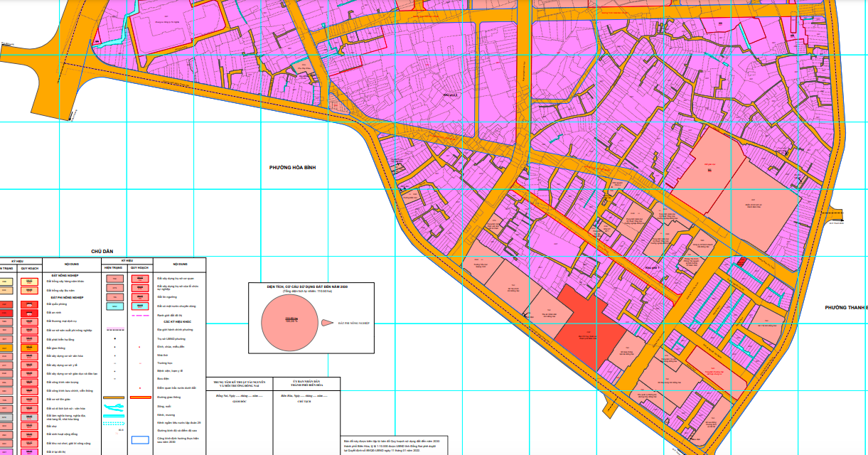This screenshot has width=868, height=455.
Task: Click the 'PHƯỜNG HÒA BÌNH' map label
Action: pyautogui.click(x=292, y=168)
